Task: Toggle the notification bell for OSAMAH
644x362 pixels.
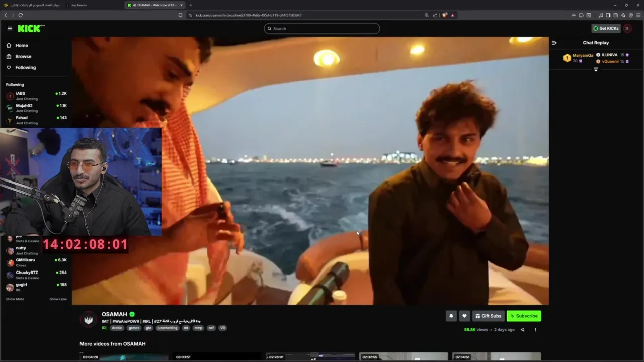Action: pyautogui.click(x=451, y=316)
